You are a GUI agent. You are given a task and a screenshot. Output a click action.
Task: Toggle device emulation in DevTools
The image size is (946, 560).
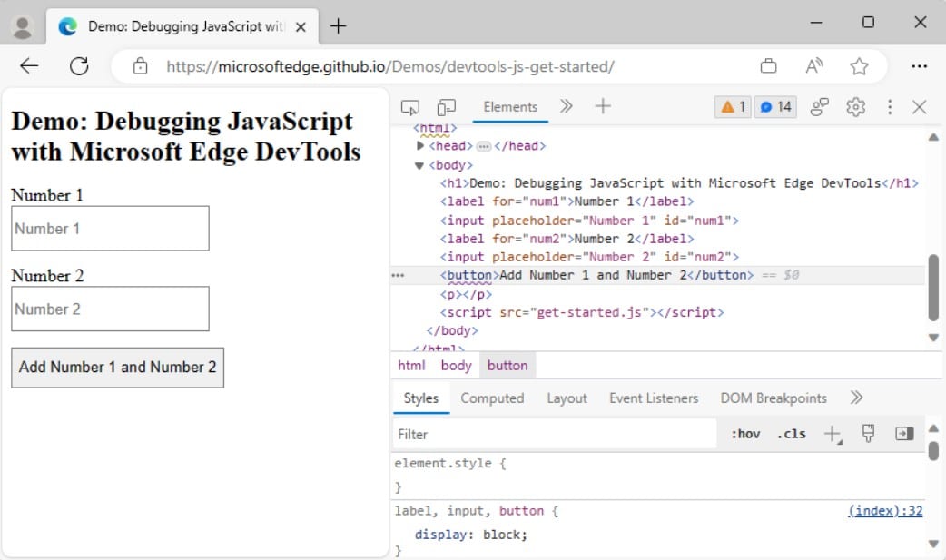pos(446,107)
